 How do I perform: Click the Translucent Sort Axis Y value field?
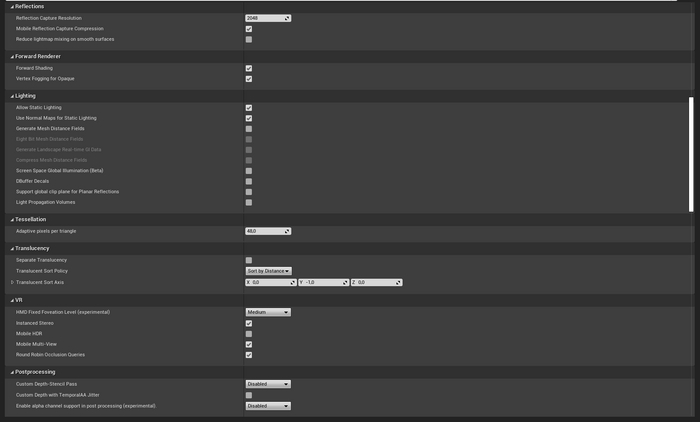pyautogui.click(x=320, y=283)
